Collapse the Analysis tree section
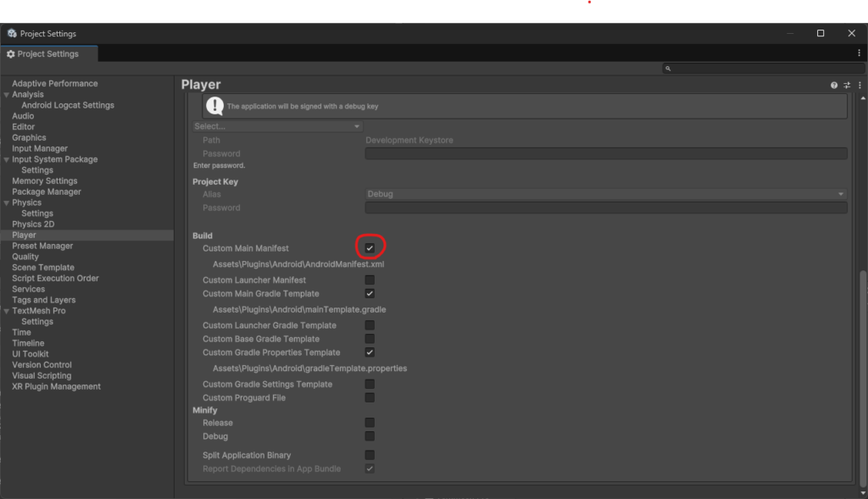This screenshot has width=868, height=499. click(x=7, y=95)
